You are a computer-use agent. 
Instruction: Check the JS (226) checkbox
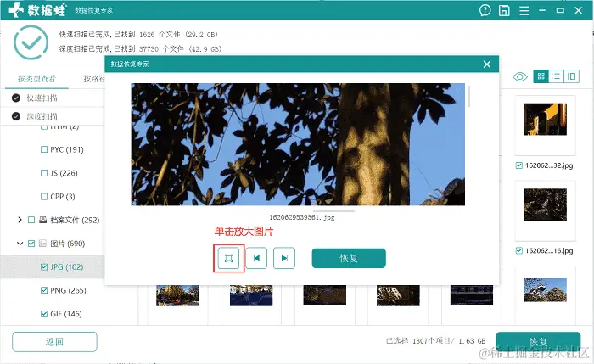pos(44,173)
